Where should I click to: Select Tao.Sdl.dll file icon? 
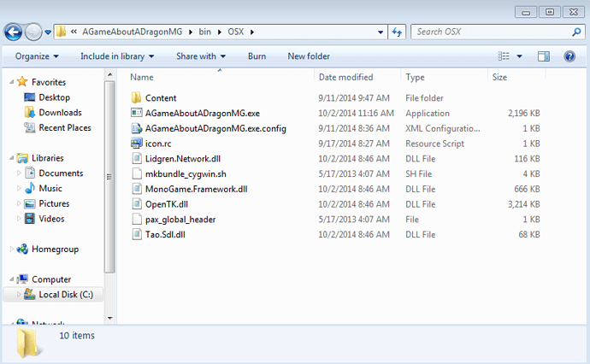pyautogui.click(x=137, y=234)
